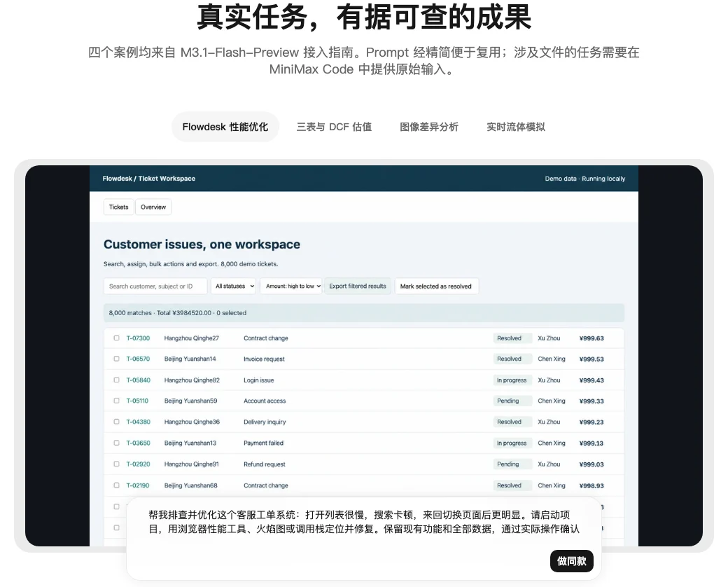This screenshot has height=587, width=728.
Task: Open ticket link T-06570
Action: (138, 359)
